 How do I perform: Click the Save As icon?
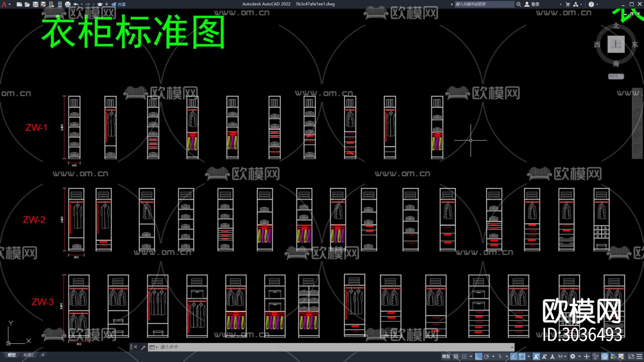43,4
